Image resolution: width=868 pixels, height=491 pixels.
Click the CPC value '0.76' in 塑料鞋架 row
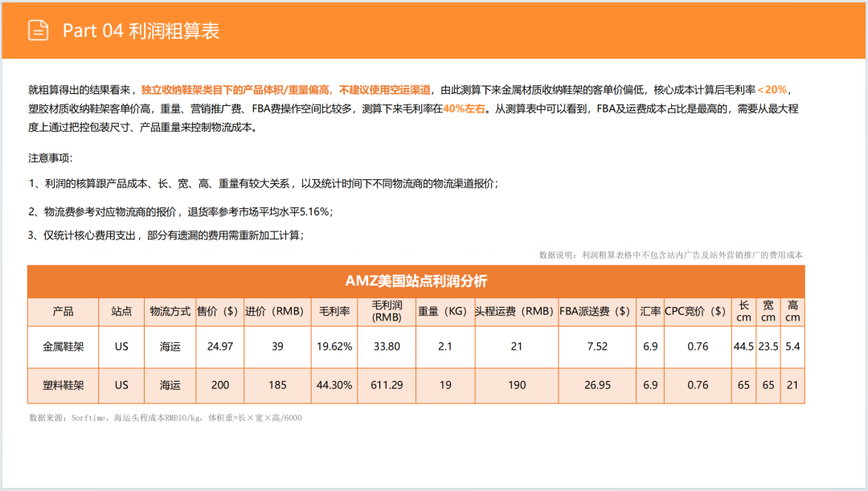point(698,385)
